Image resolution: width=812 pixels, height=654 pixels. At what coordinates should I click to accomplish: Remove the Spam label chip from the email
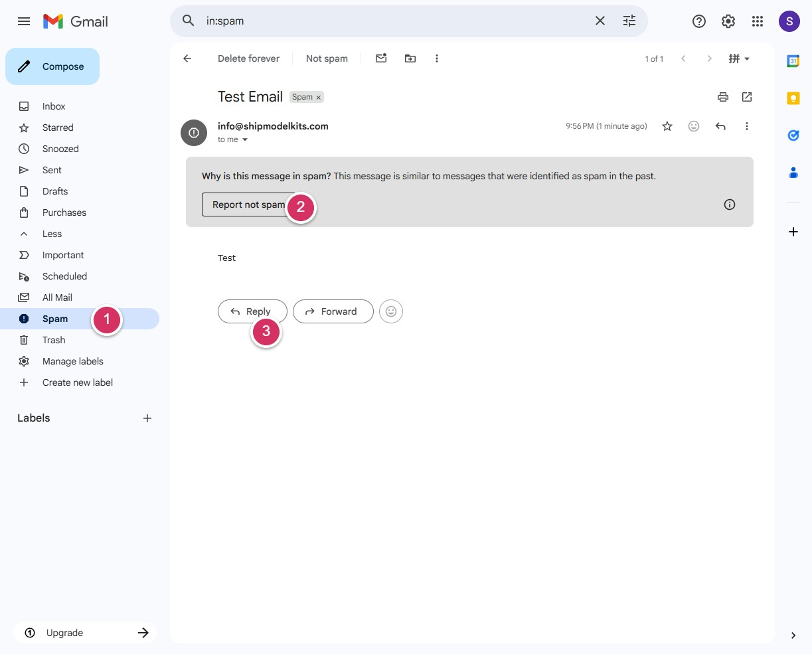tap(319, 98)
